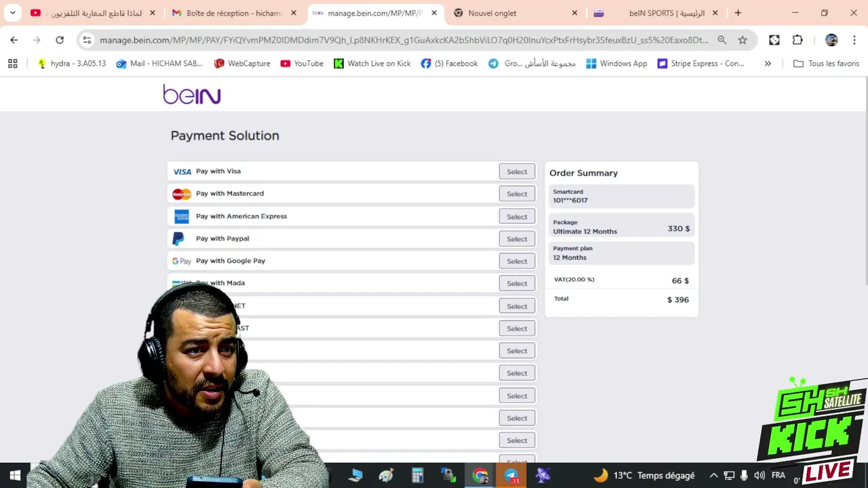Close the Gmail inbox tab
Viewport: 868px width, 488px height.
click(294, 13)
